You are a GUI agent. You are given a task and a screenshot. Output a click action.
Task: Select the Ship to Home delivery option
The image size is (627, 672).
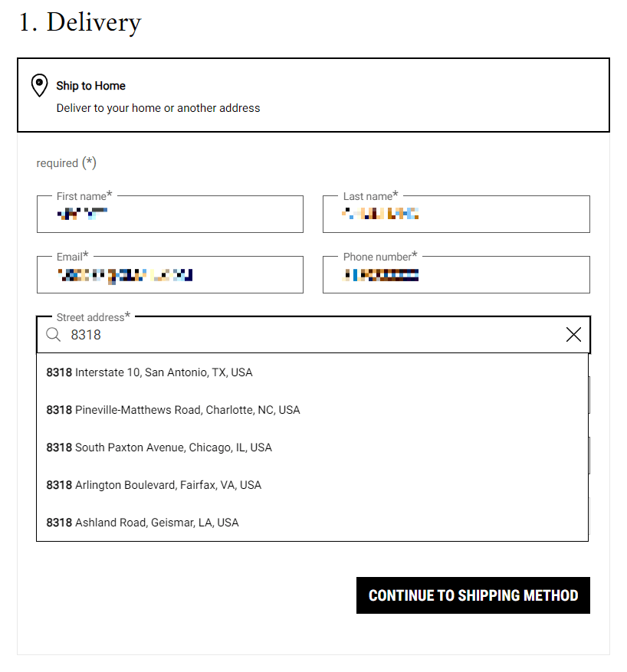pyautogui.click(x=313, y=94)
